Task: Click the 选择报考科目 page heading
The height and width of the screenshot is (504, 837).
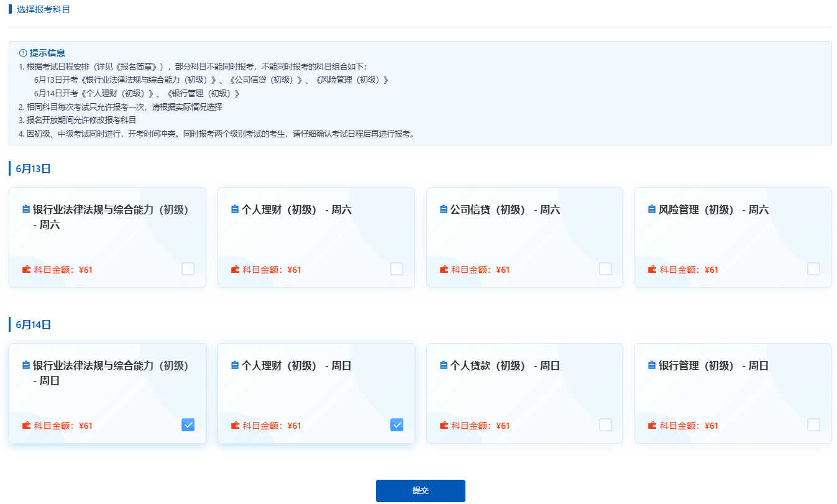Action: click(x=43, y=9)
